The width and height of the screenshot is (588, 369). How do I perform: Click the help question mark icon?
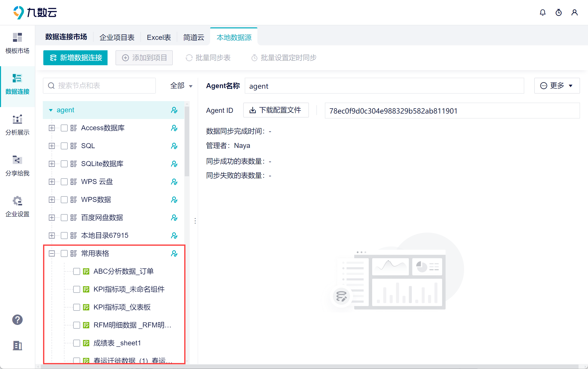(x=17, y=320)
